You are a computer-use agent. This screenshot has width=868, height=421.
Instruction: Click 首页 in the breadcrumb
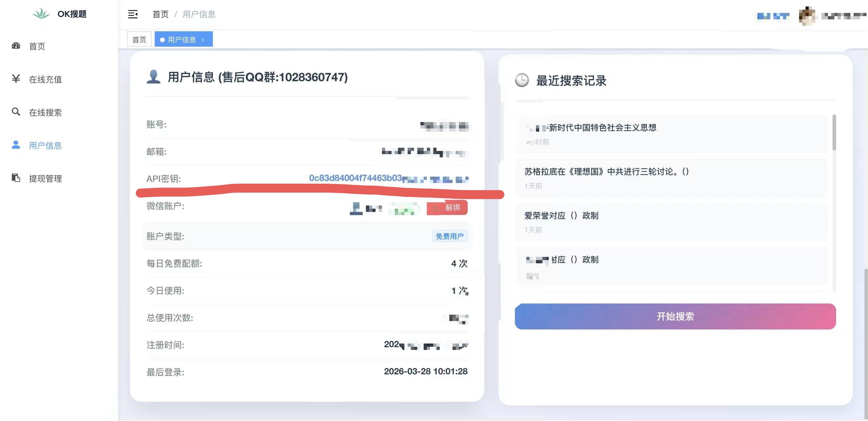tap(160, 14)
